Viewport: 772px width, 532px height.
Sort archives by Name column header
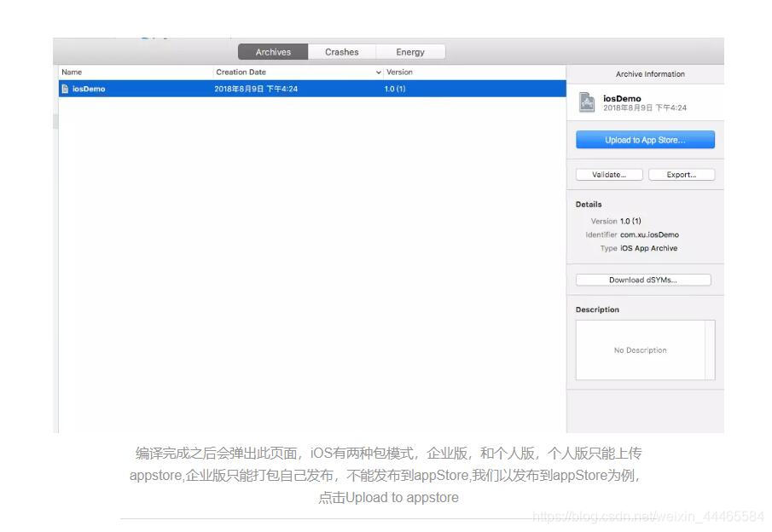[x=72, y=72]
